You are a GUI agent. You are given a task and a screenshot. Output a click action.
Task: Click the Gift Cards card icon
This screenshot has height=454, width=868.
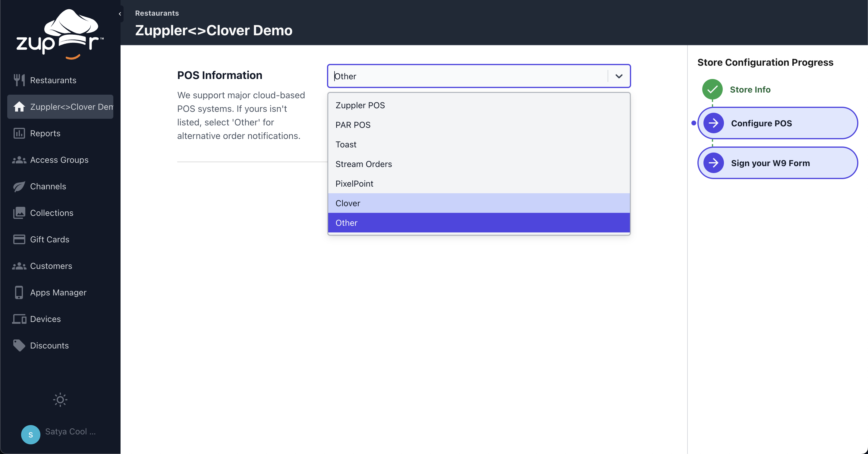coord(19,239)
